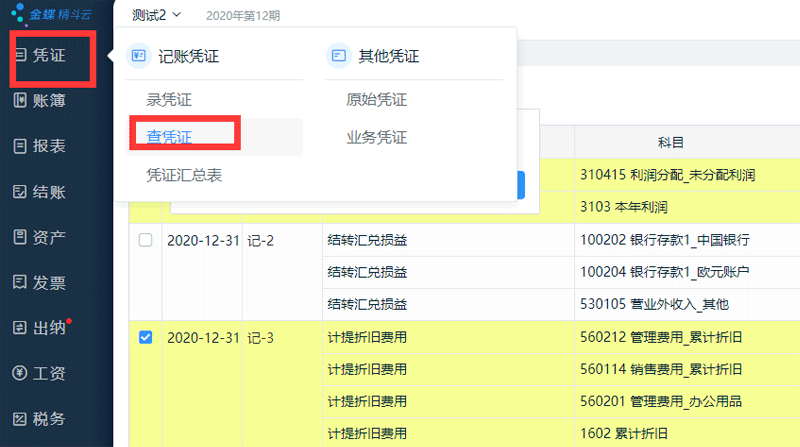Click cell 100202 银行存款1_中国银行
The image size is (800, 447).
click(665, 240)
